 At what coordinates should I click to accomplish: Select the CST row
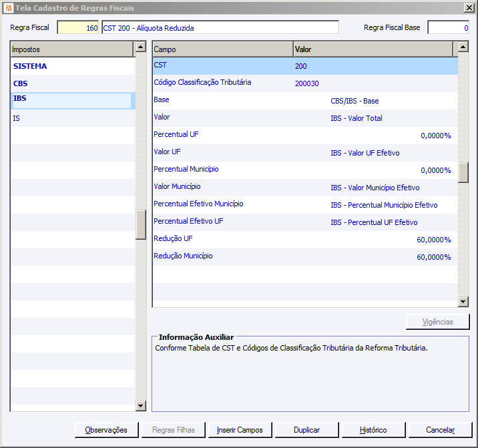pyautogui.click(x=305, y=66)
